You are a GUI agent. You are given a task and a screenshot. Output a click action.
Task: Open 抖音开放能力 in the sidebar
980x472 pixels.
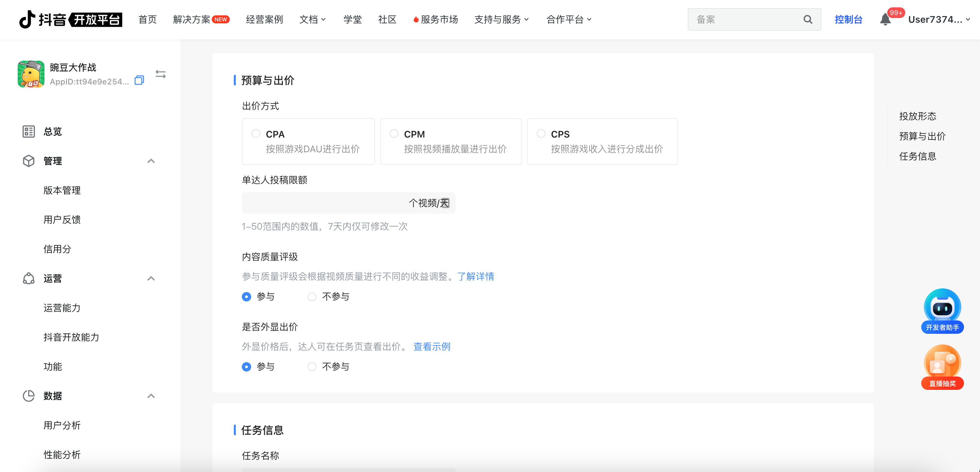pyautogui.click(x=71, y=337)
